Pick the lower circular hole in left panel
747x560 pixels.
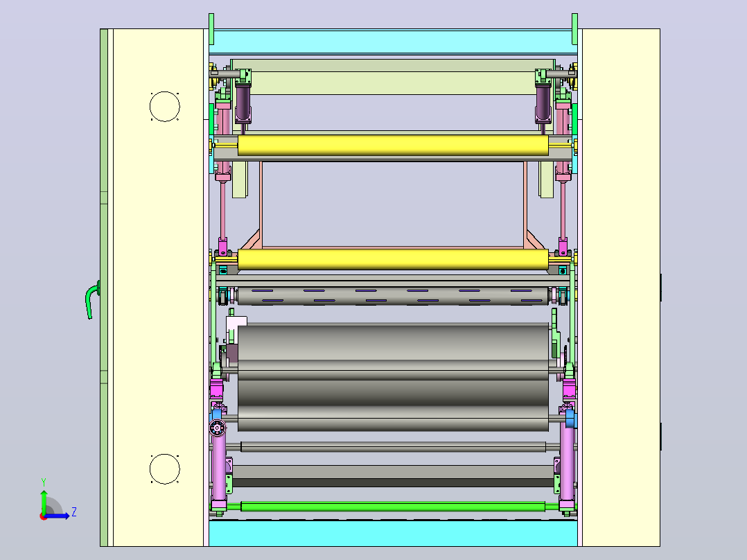pos(165,469)
